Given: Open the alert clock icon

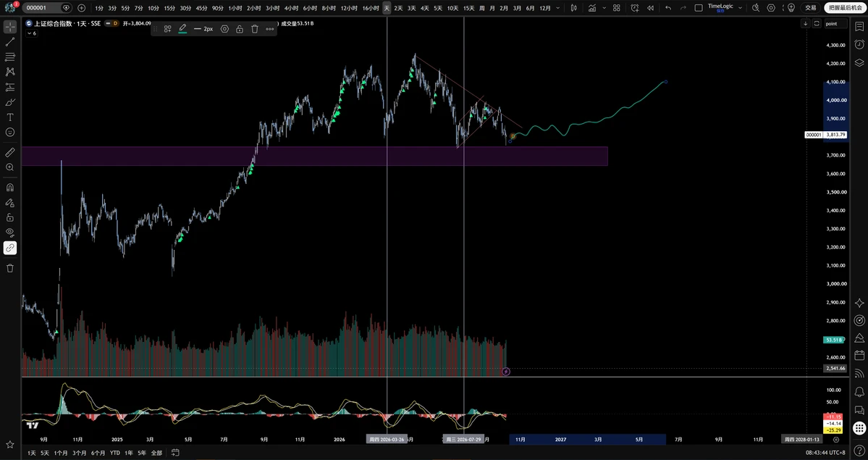Looking at the screenshot, I should tap(634, 8).
